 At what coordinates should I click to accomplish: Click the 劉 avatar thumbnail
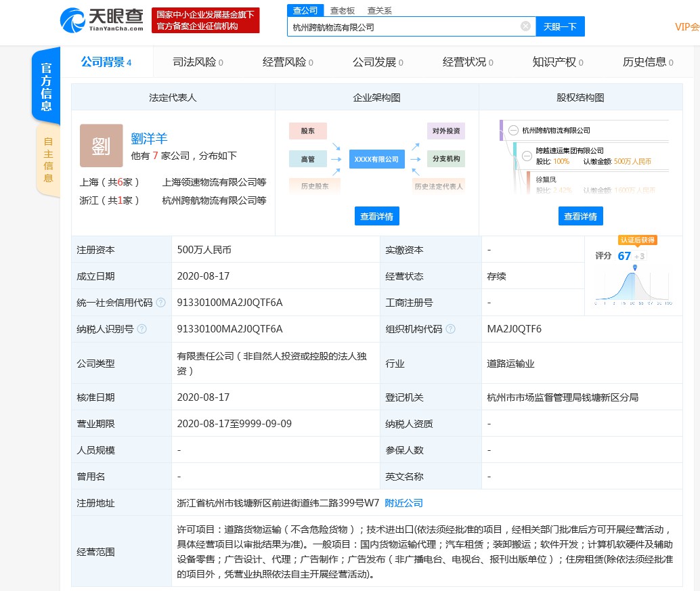click(x=102, y=146)
